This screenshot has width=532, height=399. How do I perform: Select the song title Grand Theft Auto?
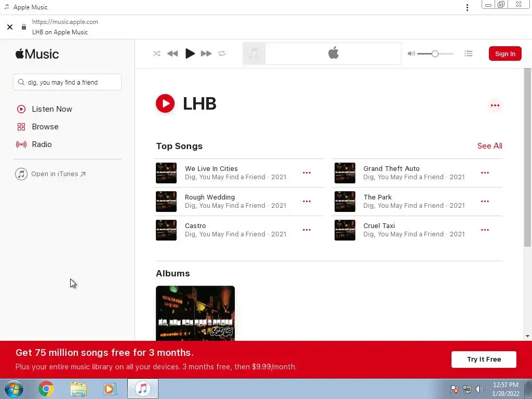pos(391,169)
